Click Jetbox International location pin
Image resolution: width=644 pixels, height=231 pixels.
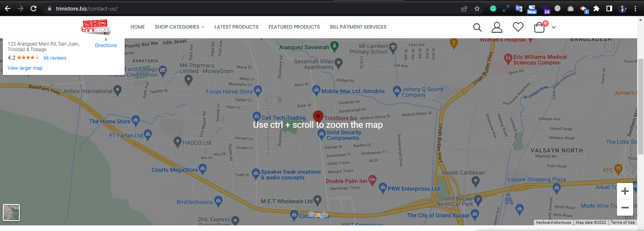coord(117,90)
